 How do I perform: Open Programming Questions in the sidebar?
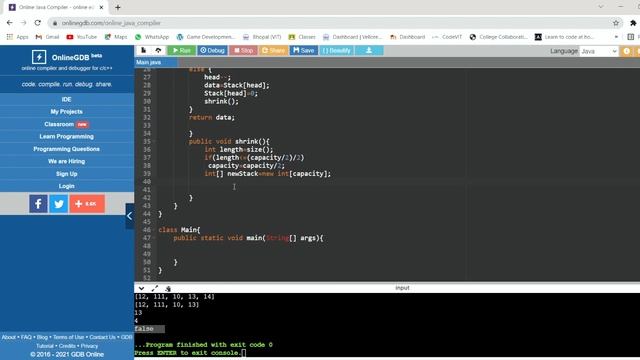point(67,149)
